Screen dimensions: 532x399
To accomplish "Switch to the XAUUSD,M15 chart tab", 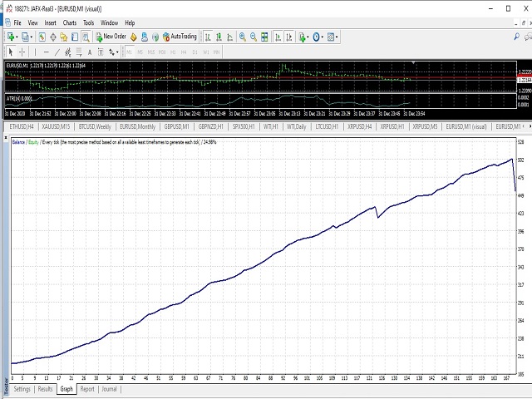I will (56, 126).
